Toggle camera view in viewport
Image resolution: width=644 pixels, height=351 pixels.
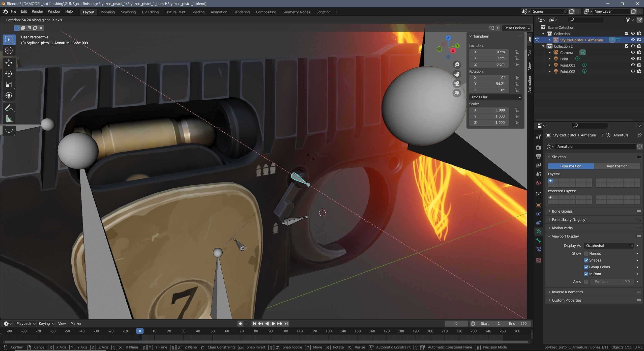(x=457, y=84)
